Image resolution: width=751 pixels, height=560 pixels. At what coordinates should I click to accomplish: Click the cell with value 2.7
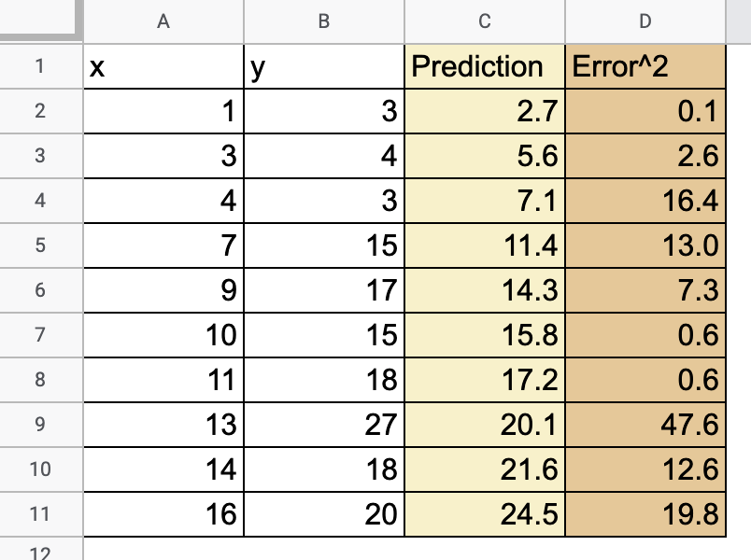pos(484,111)
